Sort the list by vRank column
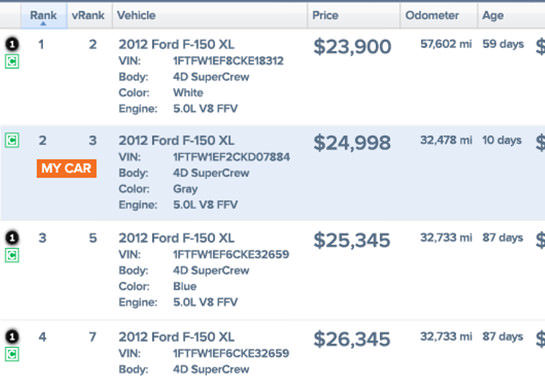Image resolution: width=545 pixels, height=385 pixels. tap(88, 15)
